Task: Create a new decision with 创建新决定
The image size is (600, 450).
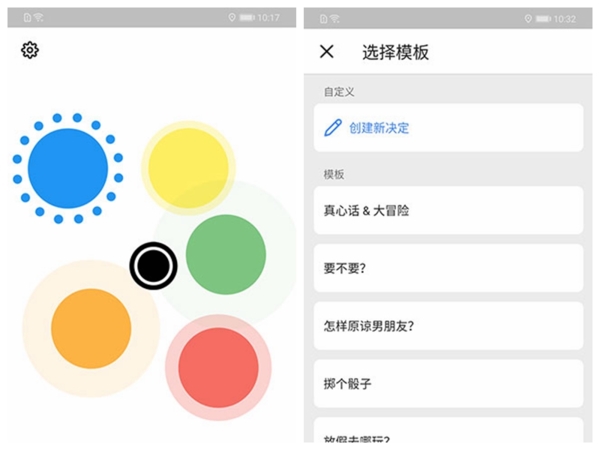Action: click(x=448, y=128)
